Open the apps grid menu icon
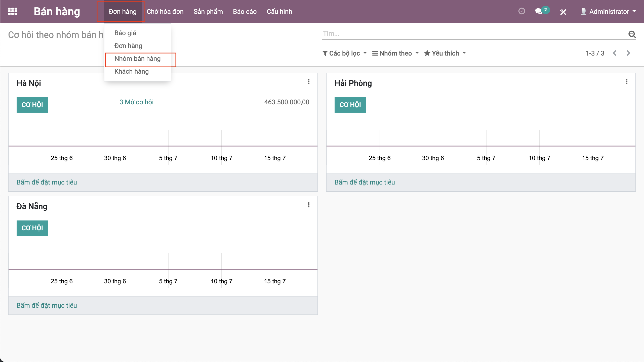The width and height of the screenshot is (644, 362). [x=13, y=12]
